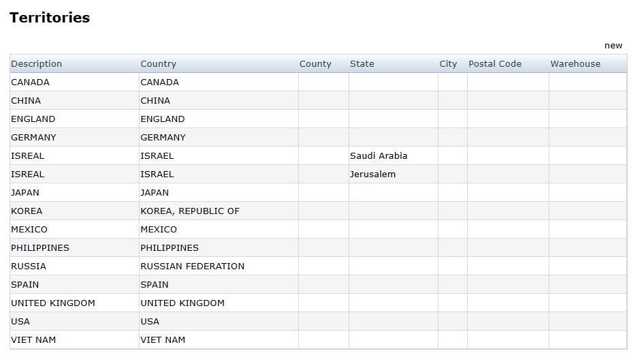The height and width of the screenshot is (364, 644).
Task: Sort by the Description column header
Action: tap(37, 64)
